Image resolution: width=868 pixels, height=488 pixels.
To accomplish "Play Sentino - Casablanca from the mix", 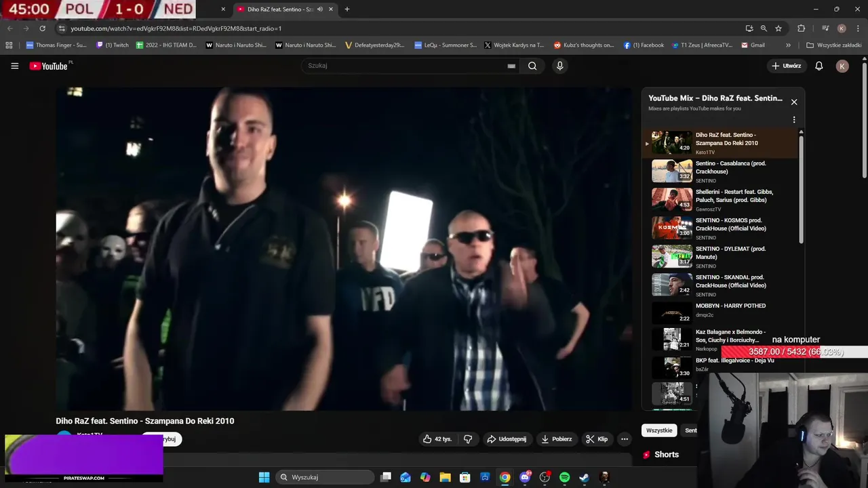I will click(x=721, y=171).
